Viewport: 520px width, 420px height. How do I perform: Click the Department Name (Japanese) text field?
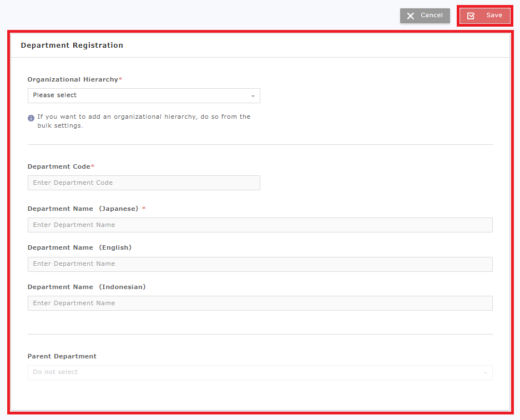pos(260,225)
